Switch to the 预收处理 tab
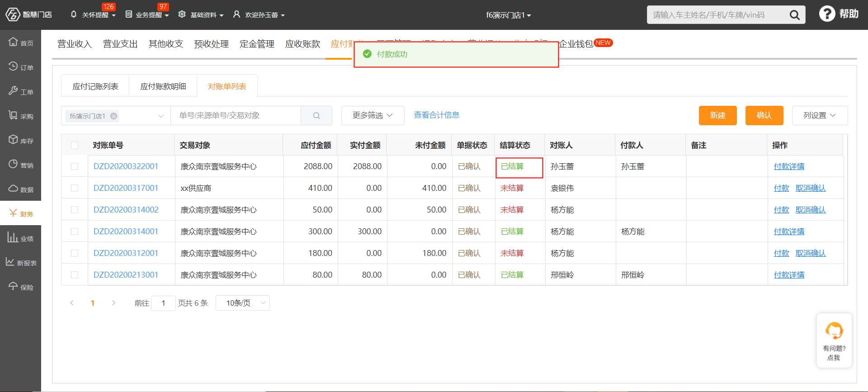The height and width of the screenshot is (392, 868). point(212,44)
